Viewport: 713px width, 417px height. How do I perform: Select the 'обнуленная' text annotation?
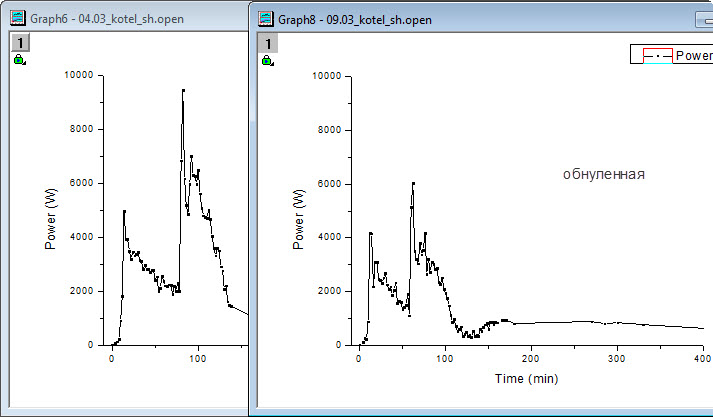[x=603, y=174]
